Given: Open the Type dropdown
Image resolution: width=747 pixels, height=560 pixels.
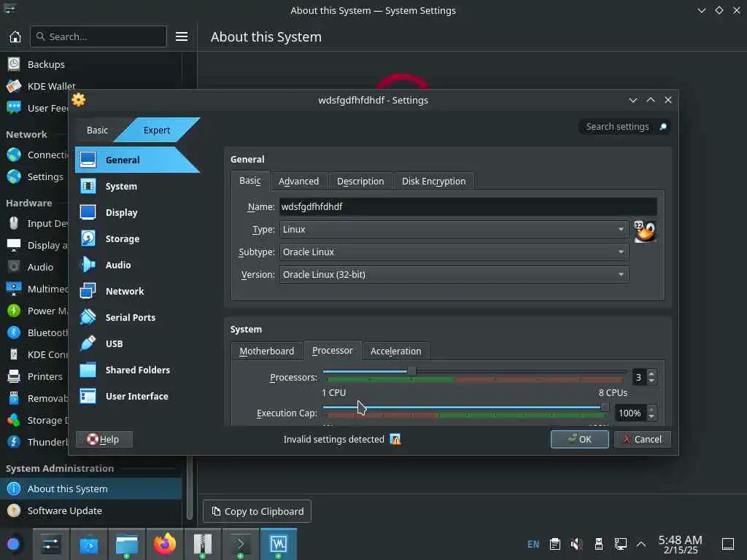Looking at the screenshot, I should click(x=454, y=229).
